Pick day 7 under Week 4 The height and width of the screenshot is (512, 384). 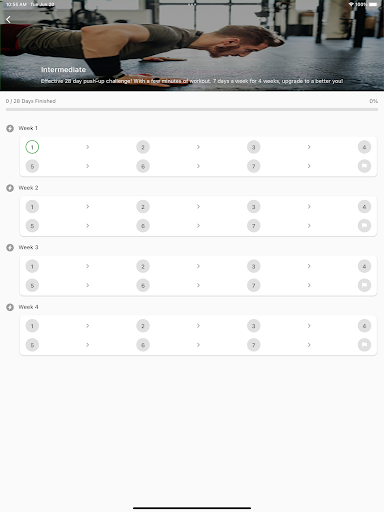pos(254,345)
